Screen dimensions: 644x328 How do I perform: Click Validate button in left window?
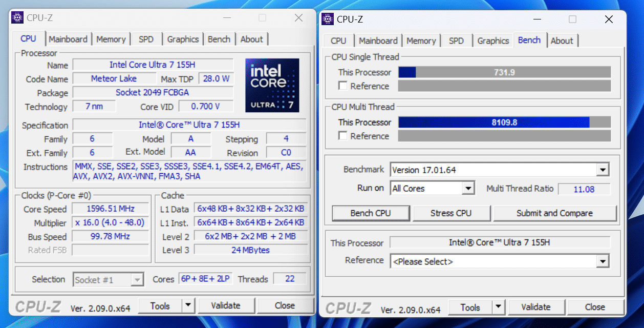[226, 305]
